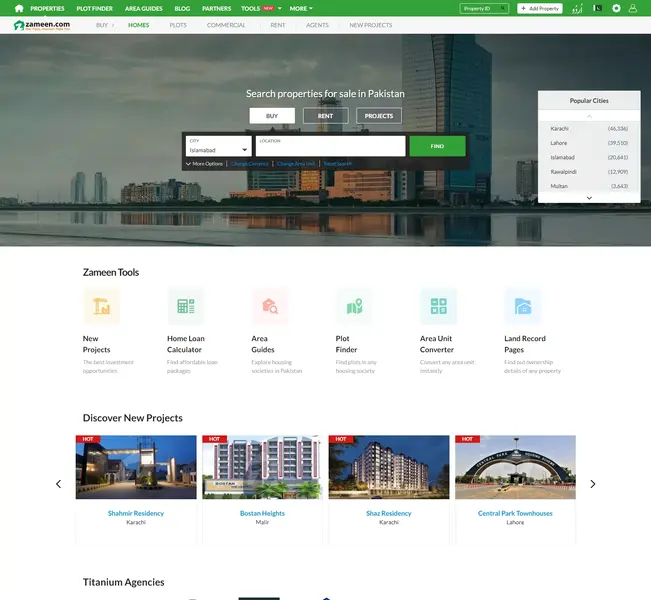Open the Land Record Pages title link
The height and width of the screenshot is (600, 651).
(x=525, y=344)
